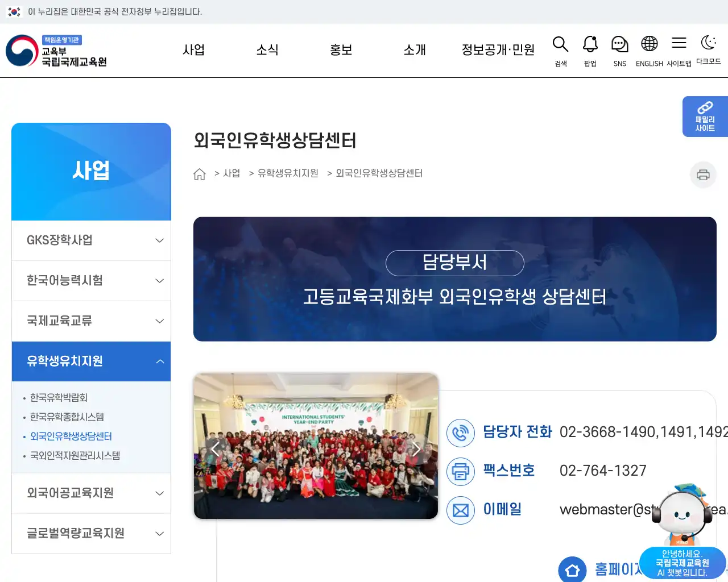Viewport: 728px width, 582px height.
Task: Open the sitemap (사이트맵) hamburger icon
Action: pyautogui.click(x=679, y=51)
